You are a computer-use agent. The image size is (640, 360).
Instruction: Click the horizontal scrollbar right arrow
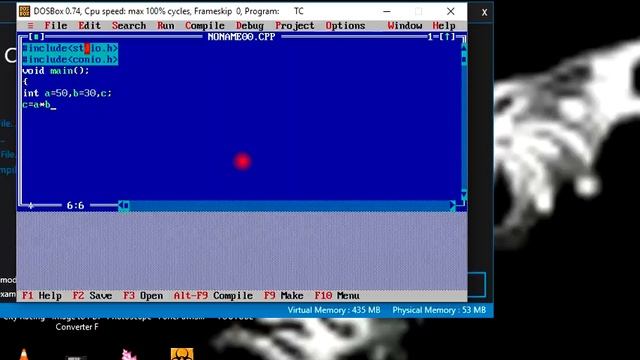coord(453,205)
